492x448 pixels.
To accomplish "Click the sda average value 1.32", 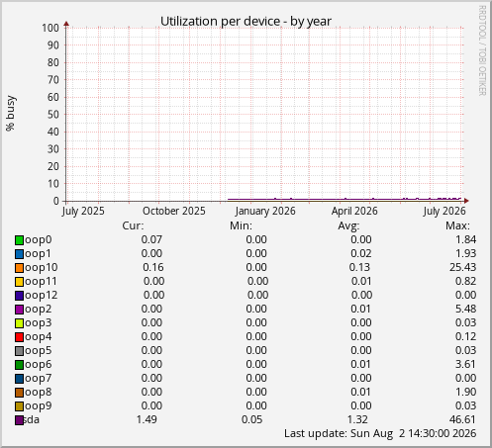I will point(357,419).
